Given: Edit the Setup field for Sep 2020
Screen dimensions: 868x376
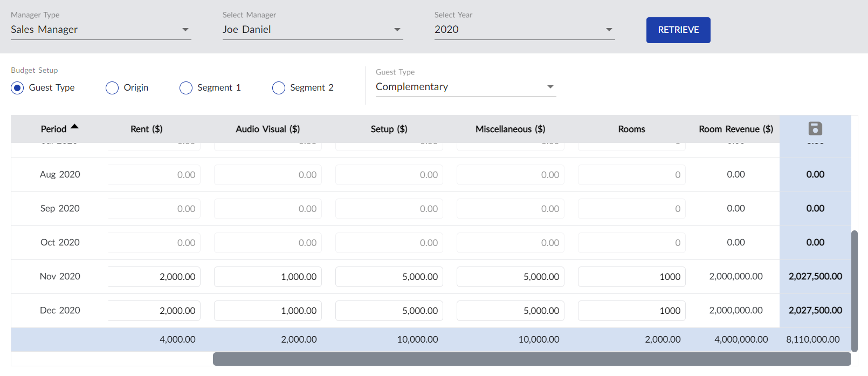Looking at the screenshot, I should coord(389,209).
